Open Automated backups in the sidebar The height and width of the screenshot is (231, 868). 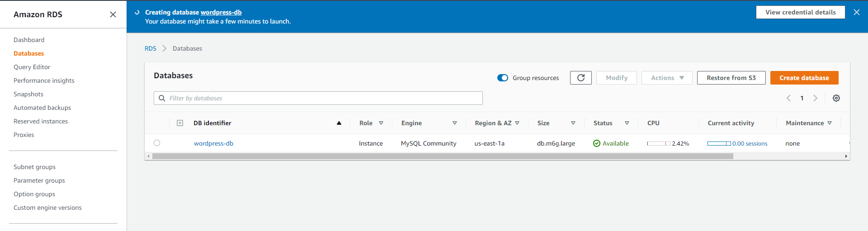tap(42, 108)
